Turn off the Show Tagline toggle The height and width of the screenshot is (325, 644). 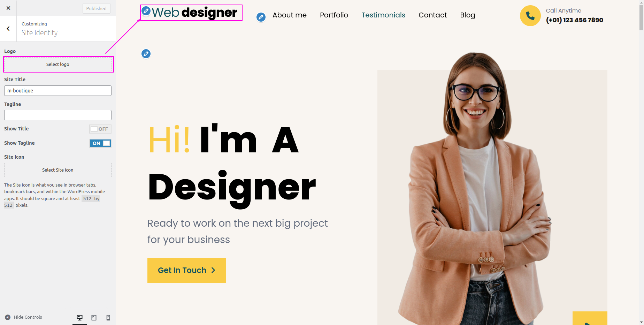point(100,143)
